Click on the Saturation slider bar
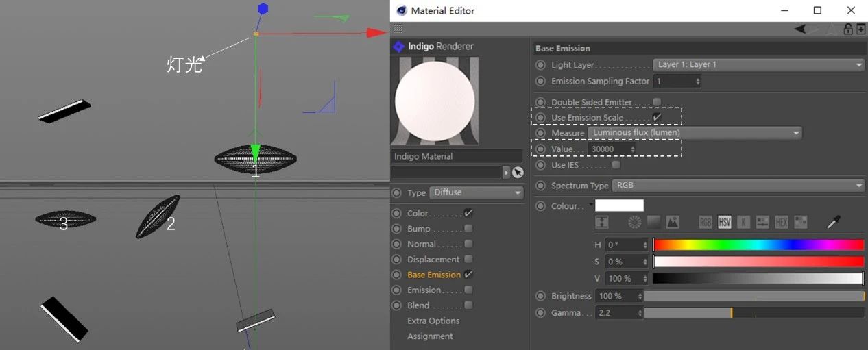The image size is (868, 350). point(758,262)
